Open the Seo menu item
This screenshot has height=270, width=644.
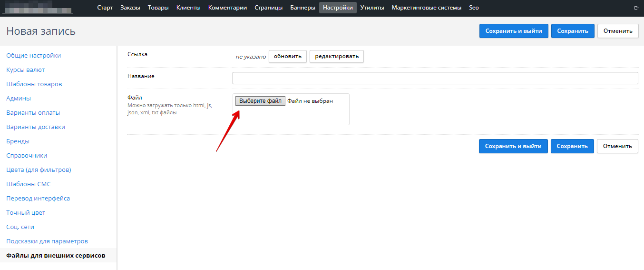474,8
